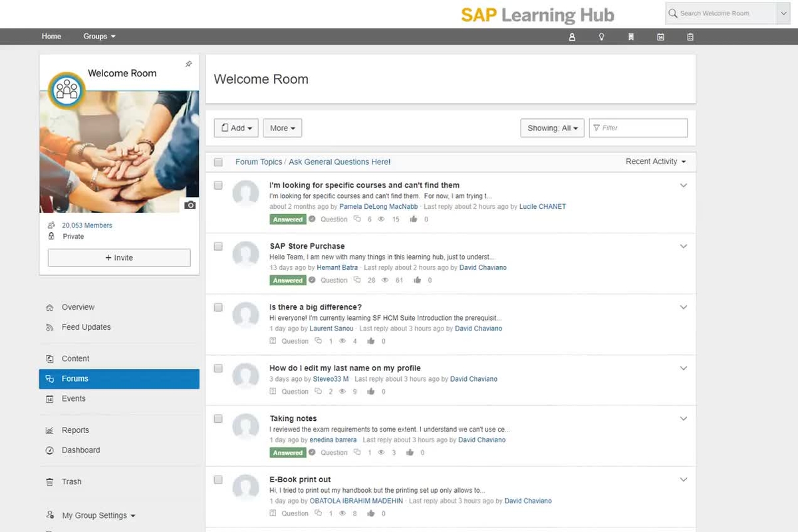Click the Reports chart icon in sidebar
This screenshot has height=532, width=798.
[50, 430]
